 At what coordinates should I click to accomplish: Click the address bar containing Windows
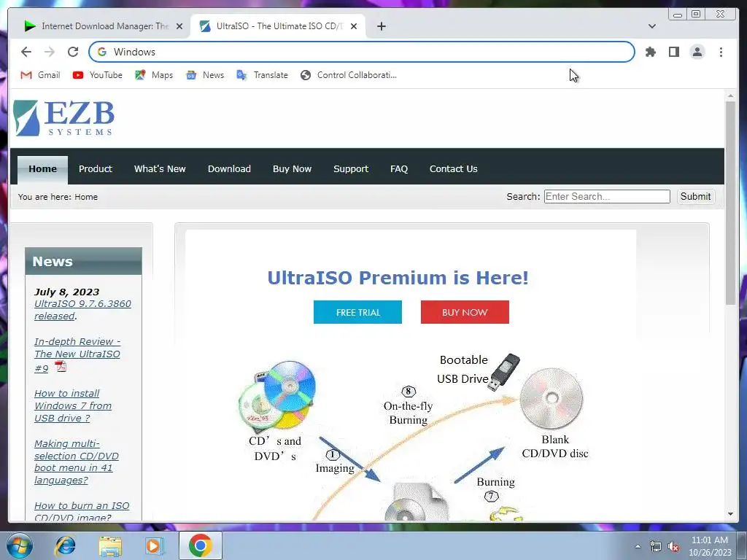[362, 52]
